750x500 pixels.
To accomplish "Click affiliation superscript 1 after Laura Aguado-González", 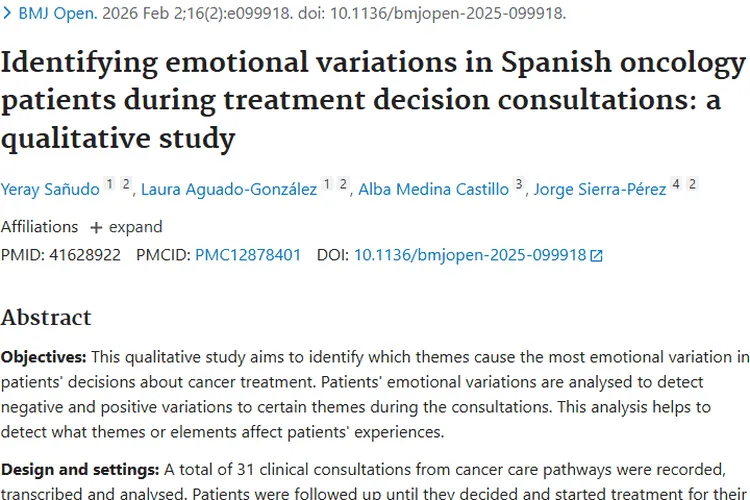I will point(327,185).
